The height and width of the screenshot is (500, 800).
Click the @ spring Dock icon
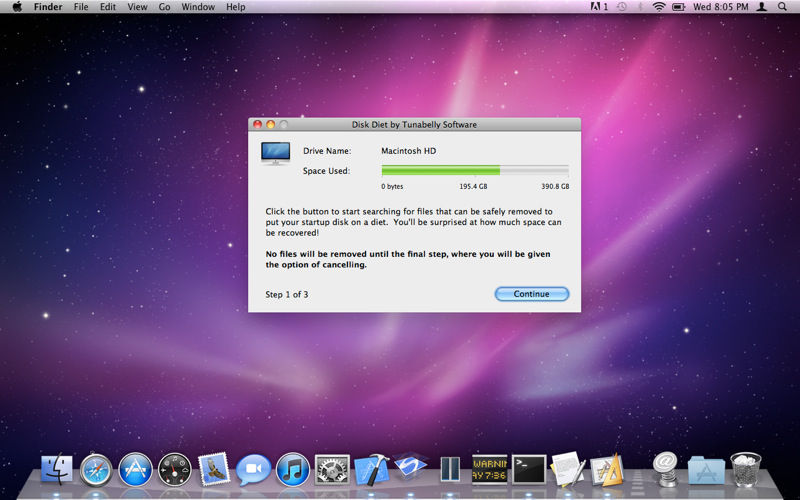pos(666,469)
